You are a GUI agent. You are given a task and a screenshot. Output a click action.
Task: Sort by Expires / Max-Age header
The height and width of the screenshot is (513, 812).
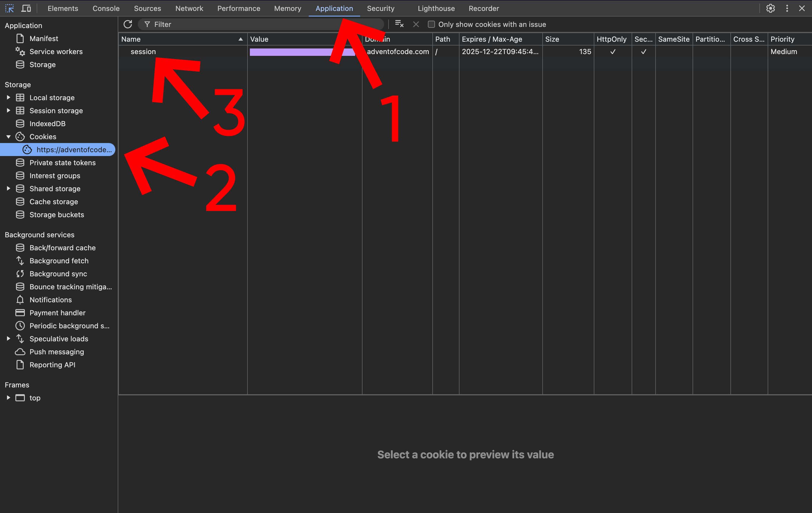pos(501,39)
